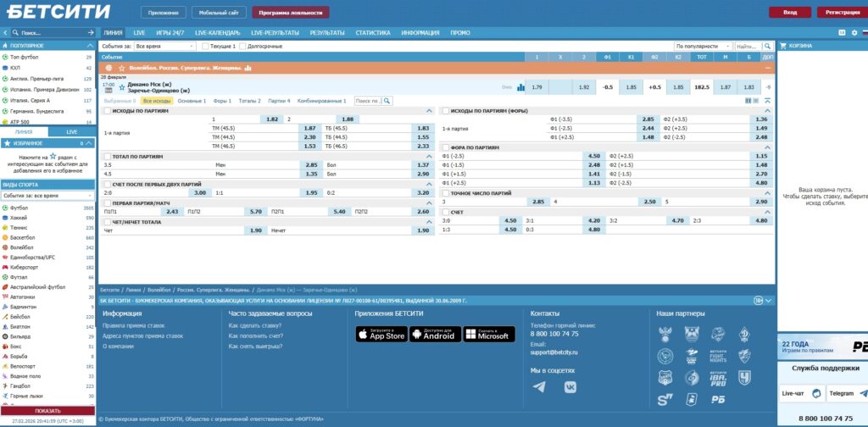Collapse the Популярное sidebar section
The height and width of the screenshot is (427, 868).
(91, 45)
